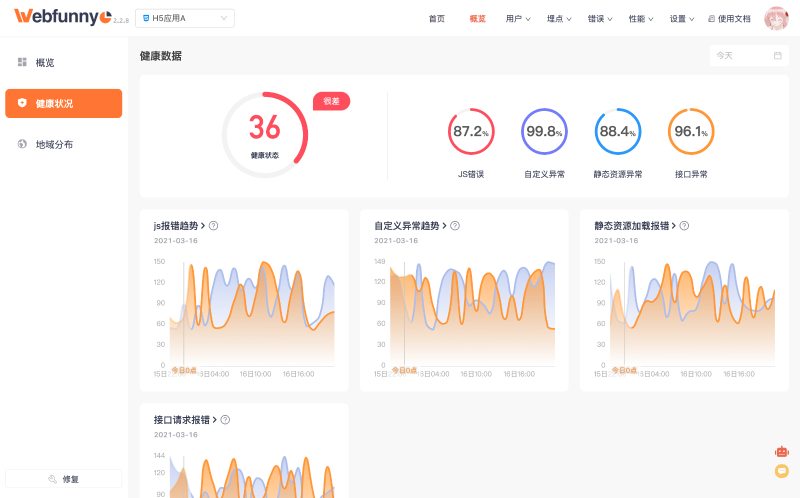This screenshot has width=800, height=498.
Task: Select 健康状况 in the sidebar
Action: [x=63, y=104]
